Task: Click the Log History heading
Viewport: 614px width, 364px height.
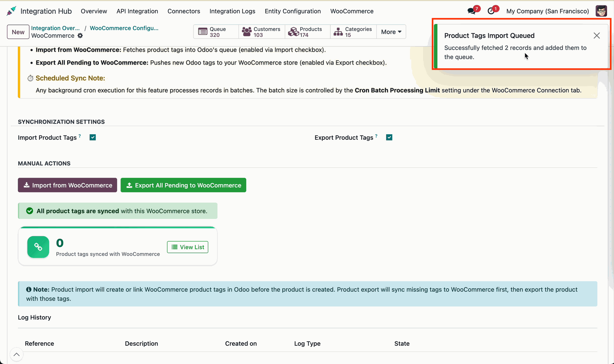Action: [35, 317]
